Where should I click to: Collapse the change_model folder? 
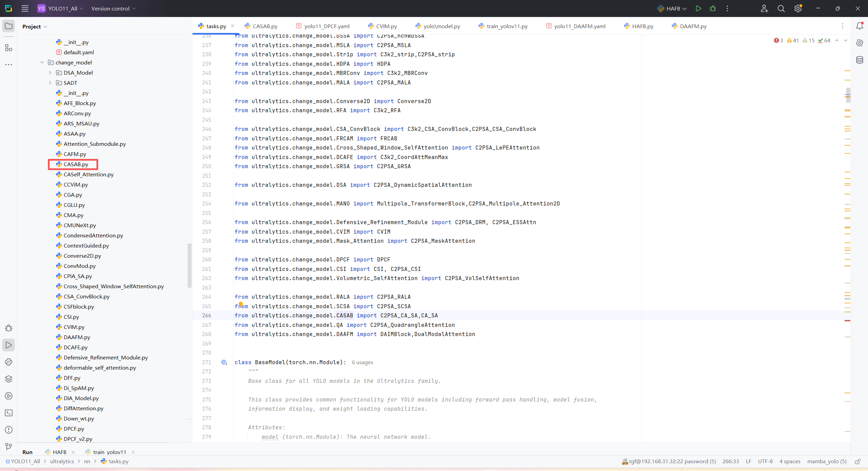point(42,62)
